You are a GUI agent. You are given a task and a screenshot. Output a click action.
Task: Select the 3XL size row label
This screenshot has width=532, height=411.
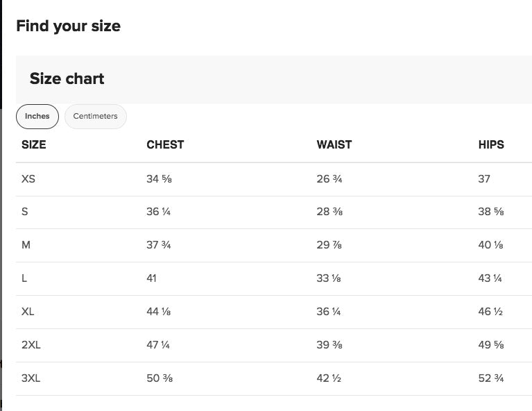click(x=31, y=378)
